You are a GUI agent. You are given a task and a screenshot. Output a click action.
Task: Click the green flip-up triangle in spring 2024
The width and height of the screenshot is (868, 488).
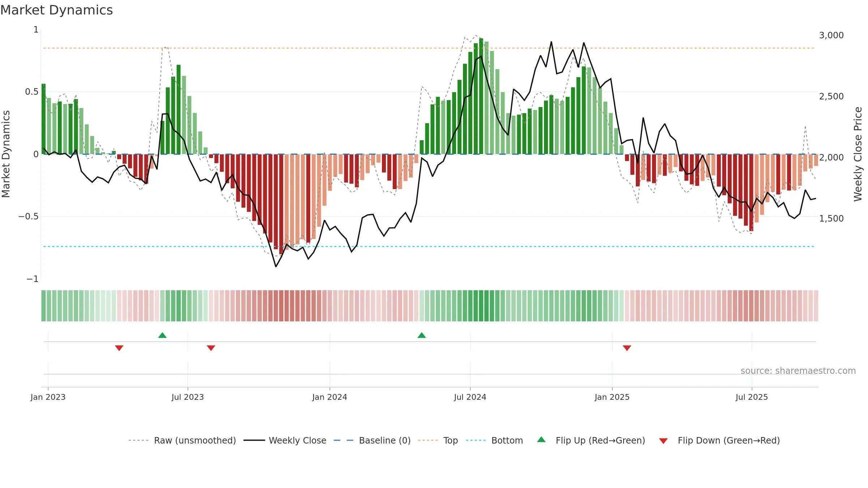click(422, 335)
